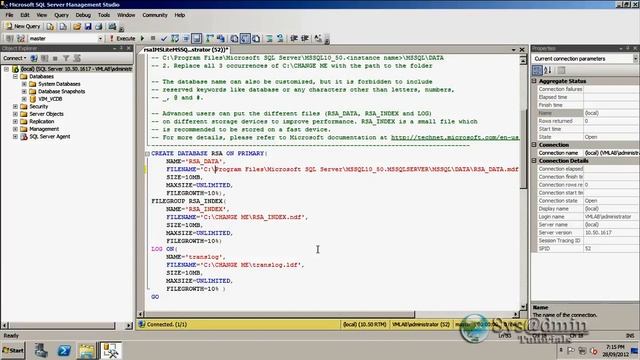Screen dimensions: 640x360
Task: Specify values for template parameters
Action: point(318,38)
